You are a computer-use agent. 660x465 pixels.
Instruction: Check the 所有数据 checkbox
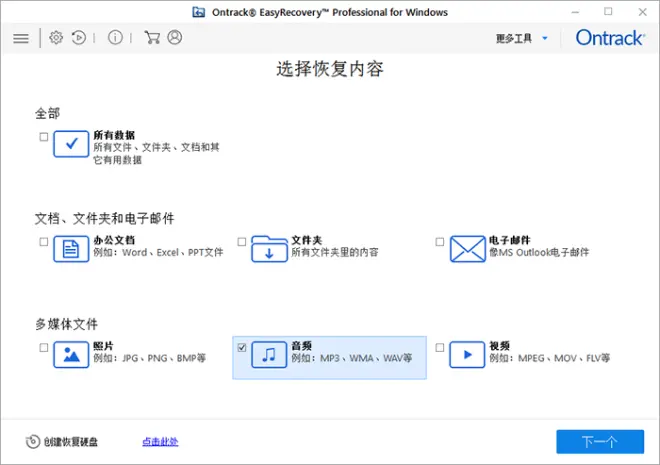43,137
